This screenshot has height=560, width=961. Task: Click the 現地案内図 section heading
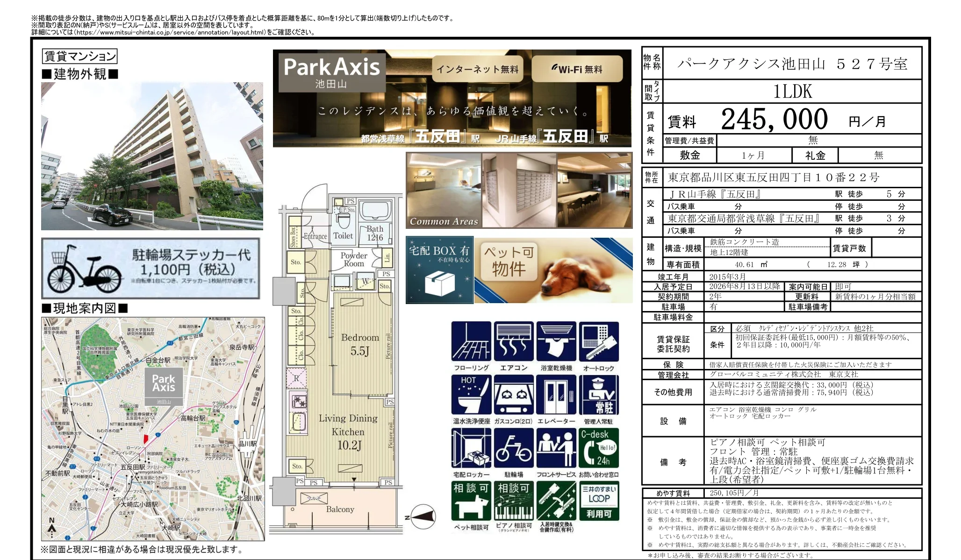coord(85,308)
